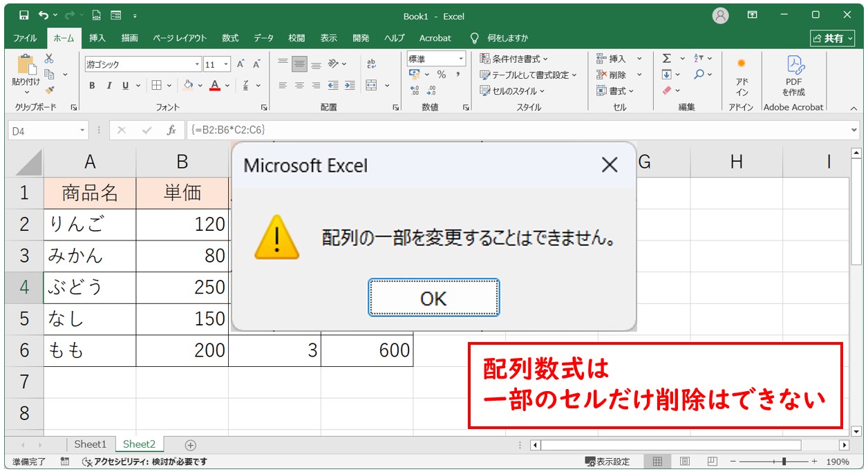Click the Format Painter brush icon

click(49, 89)
